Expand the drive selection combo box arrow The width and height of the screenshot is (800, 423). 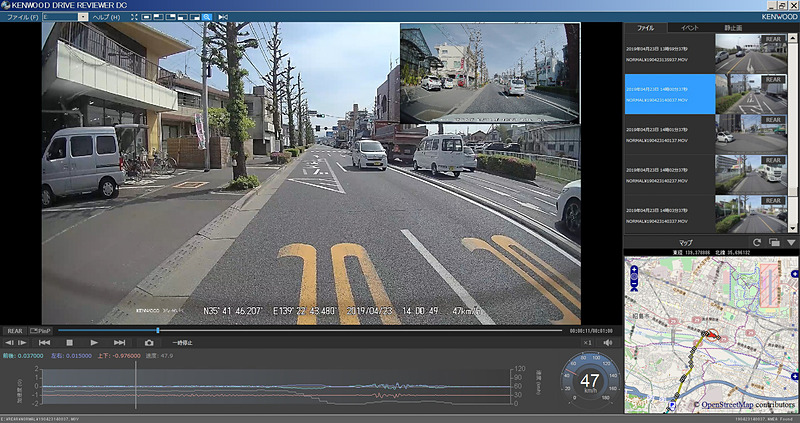pos(83,17)
